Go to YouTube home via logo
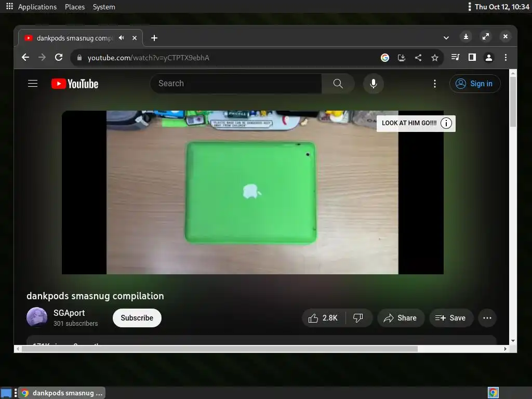The height and width of the screenshot is (399, 532). [75, 84]
